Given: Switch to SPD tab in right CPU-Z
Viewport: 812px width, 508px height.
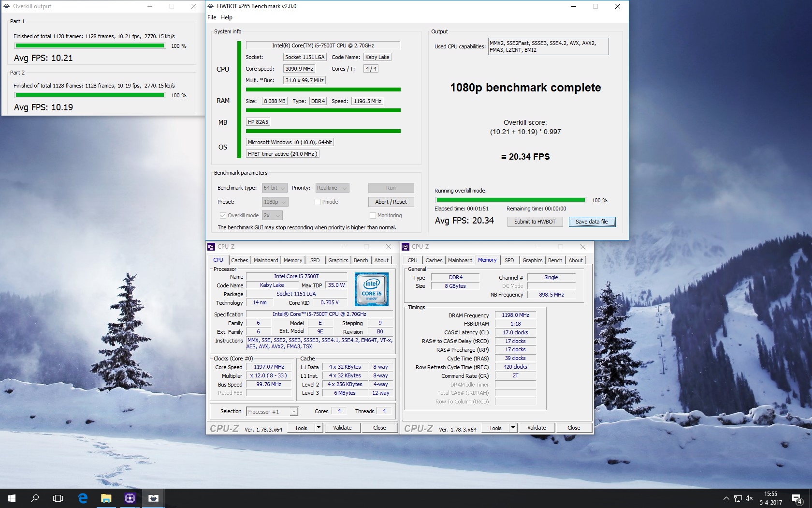Looking at the screenshot, I should 509,260.
